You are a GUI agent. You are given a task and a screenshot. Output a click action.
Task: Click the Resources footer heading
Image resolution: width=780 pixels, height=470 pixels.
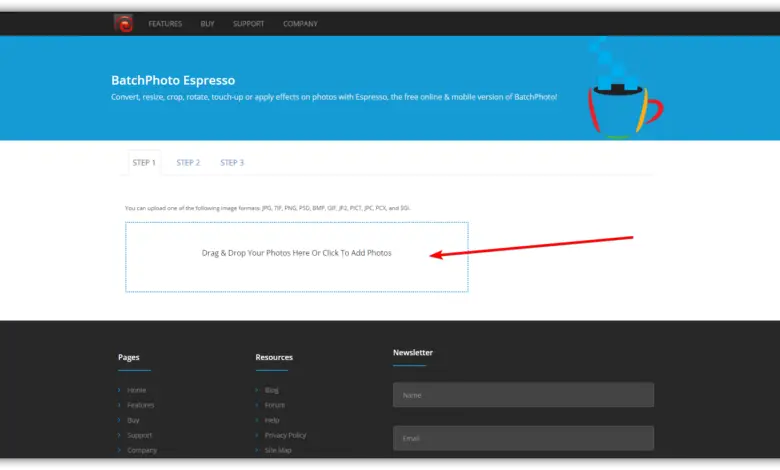(x=274, y=357)
